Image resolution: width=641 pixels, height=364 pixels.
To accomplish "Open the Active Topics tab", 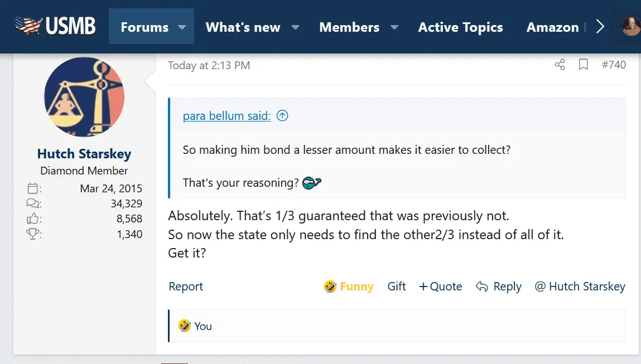I will (x=460, y=27).
